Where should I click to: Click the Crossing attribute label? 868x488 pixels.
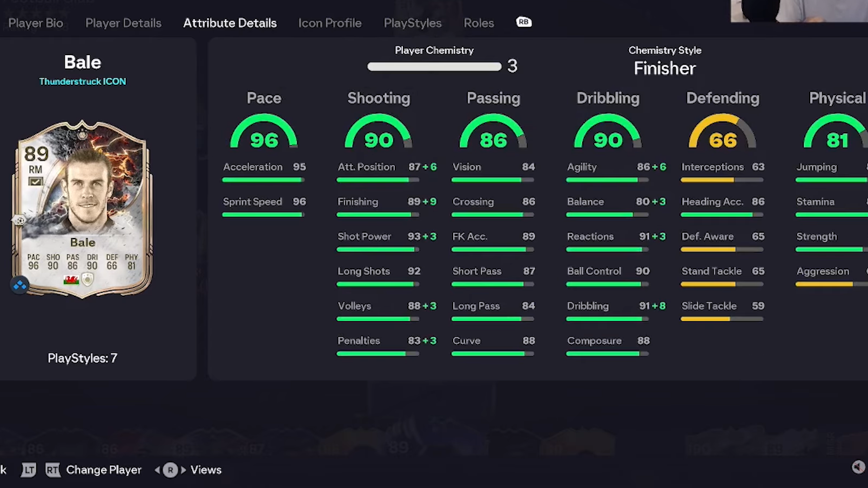[473, 202]
